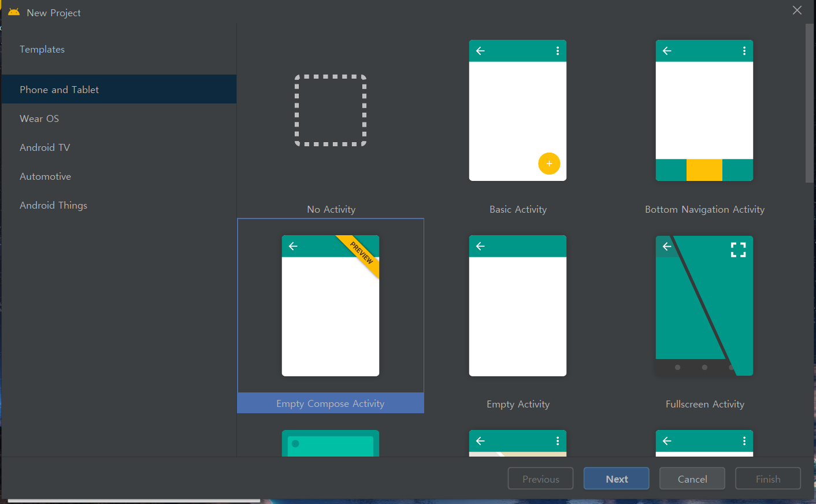The image size is (816, 504).
Task: Click the vertical scrollbar of the template gallery
Action: pyautogui.click(x=809, y=104)
